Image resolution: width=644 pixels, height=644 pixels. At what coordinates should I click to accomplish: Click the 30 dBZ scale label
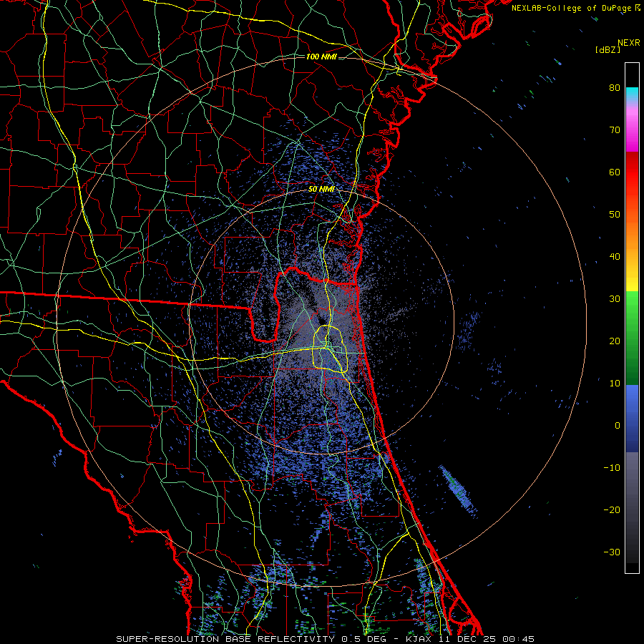[615, 299]
